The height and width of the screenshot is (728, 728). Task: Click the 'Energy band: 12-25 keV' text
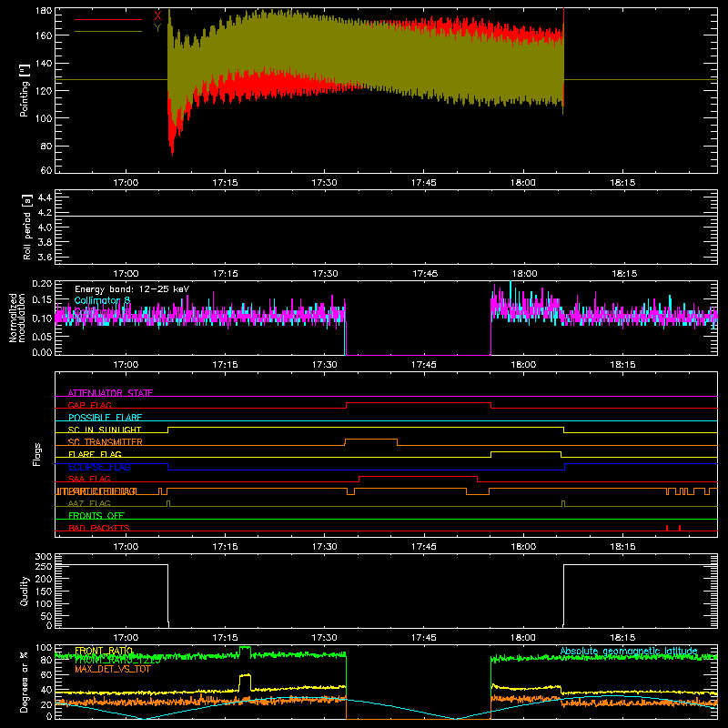pyautogui.click(x=132, y=289)
